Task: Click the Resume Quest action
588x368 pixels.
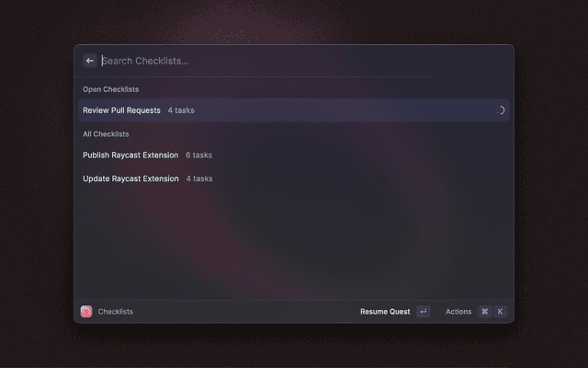Action: point(385,312)
